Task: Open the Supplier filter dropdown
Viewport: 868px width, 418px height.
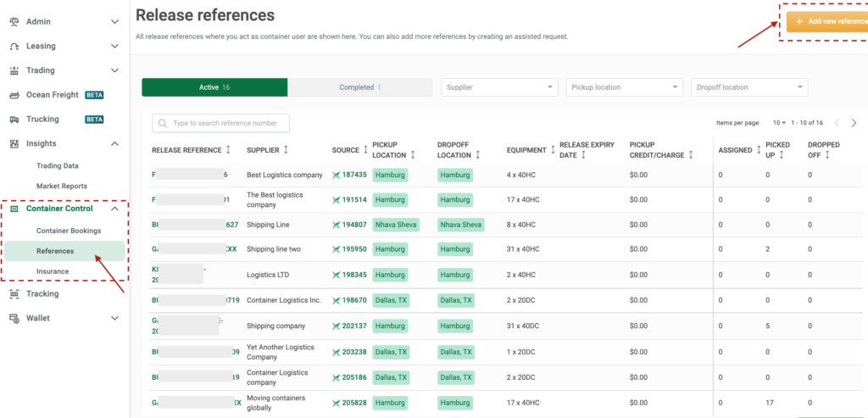Action: (x=499, y=87)
